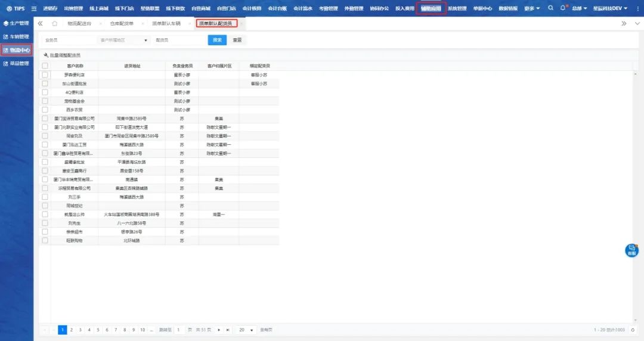The image size is (644, 341).
Task: Open 车辆管理 in the left sidebar
Action: coord(17,36)
